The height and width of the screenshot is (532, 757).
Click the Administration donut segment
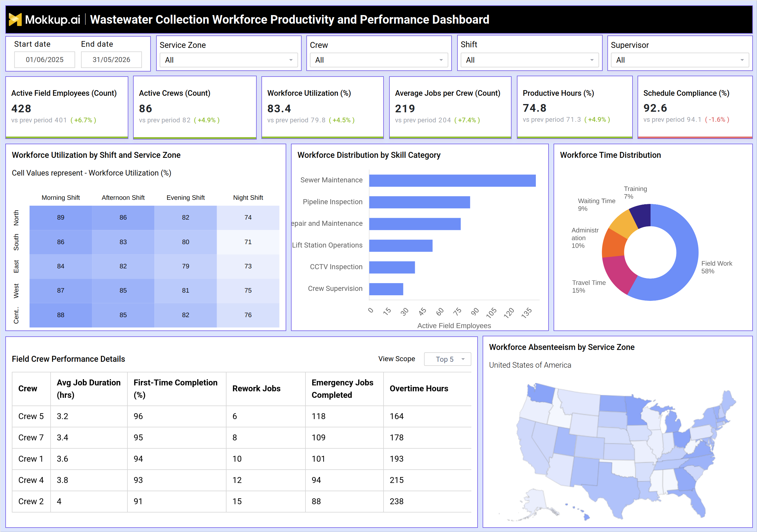tap(614, 244)
